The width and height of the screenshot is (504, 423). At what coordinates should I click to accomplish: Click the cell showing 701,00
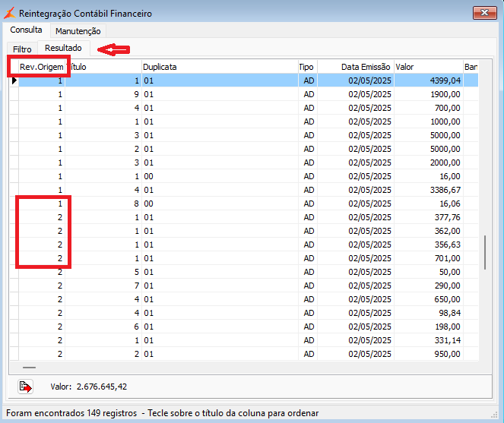click(x=429, y=258)
